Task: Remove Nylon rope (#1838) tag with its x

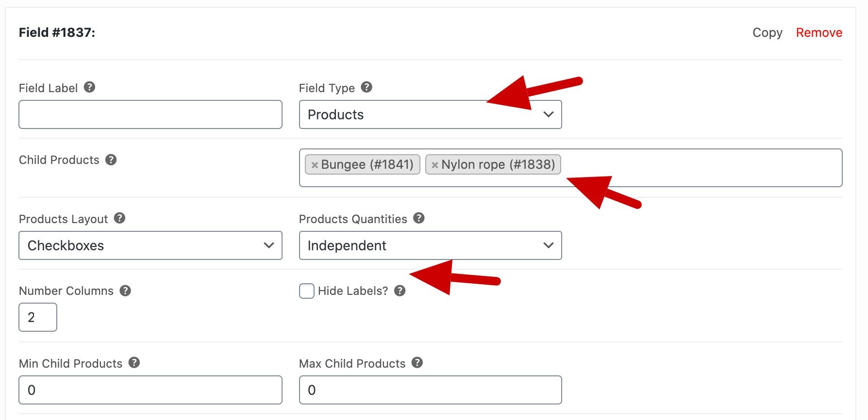Action: [x=435, y=165]
